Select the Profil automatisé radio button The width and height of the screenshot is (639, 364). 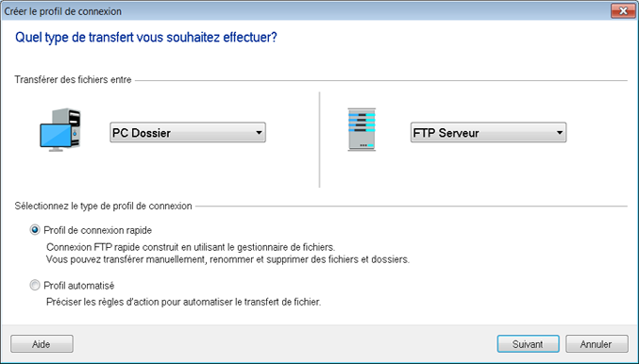[x=35, y=286]
